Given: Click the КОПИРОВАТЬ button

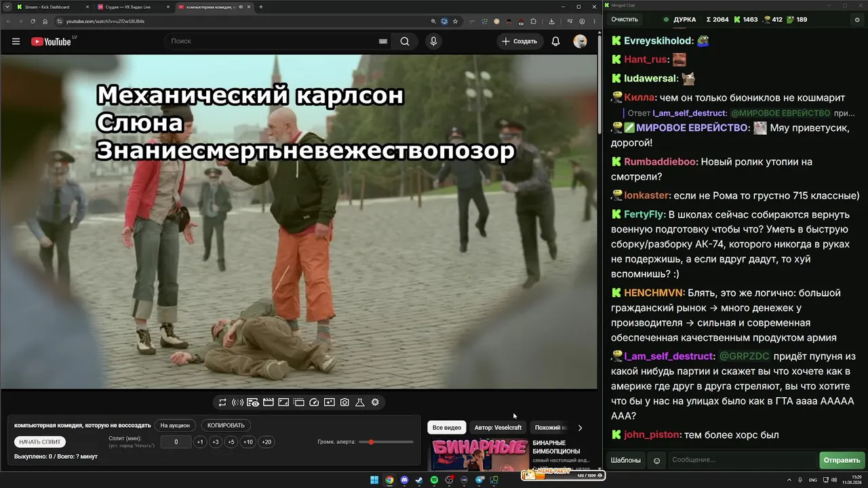Looking at the screenshot, I should point(226,426).
